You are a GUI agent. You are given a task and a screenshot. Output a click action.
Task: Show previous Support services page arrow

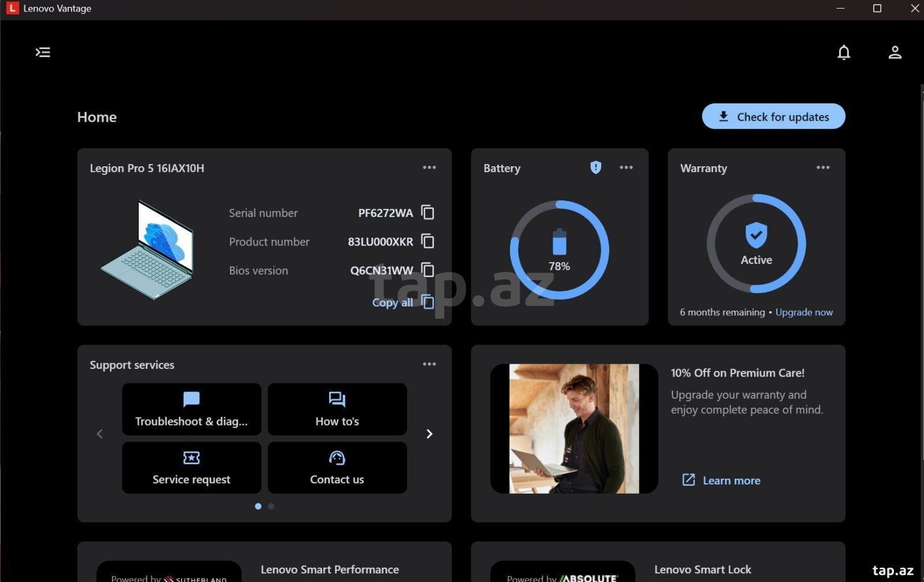pos(99,434)
